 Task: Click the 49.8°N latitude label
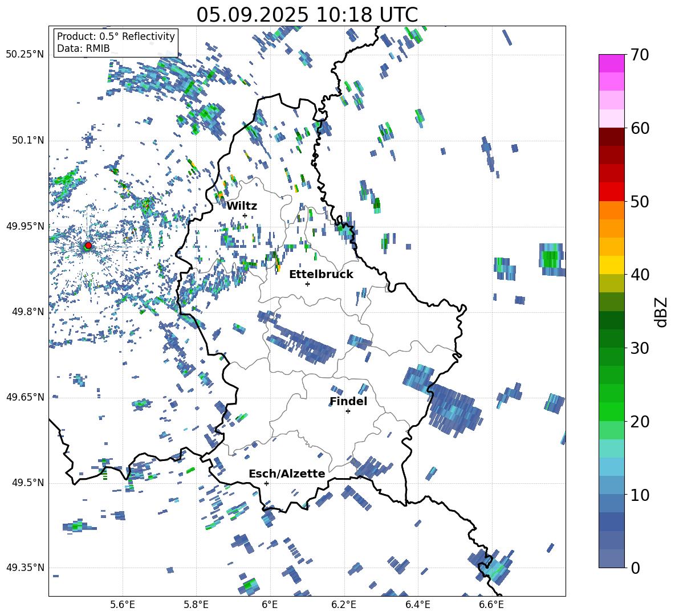point(27,312)
